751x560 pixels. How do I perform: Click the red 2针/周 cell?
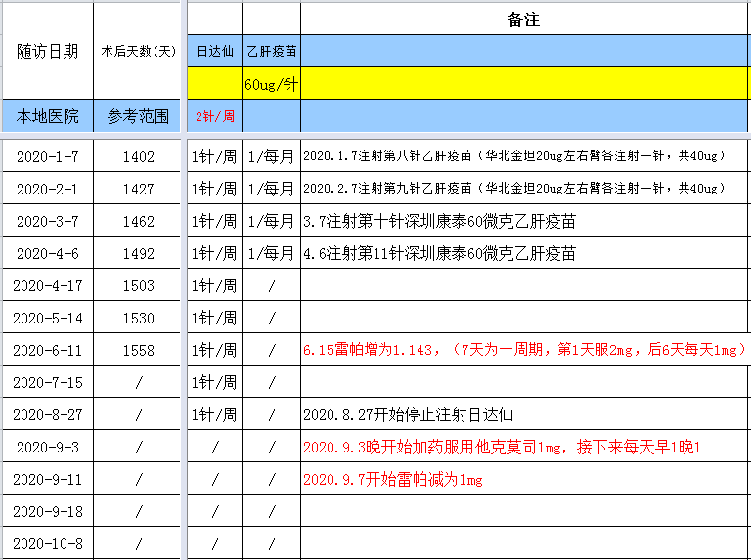[x=214, y=116]
